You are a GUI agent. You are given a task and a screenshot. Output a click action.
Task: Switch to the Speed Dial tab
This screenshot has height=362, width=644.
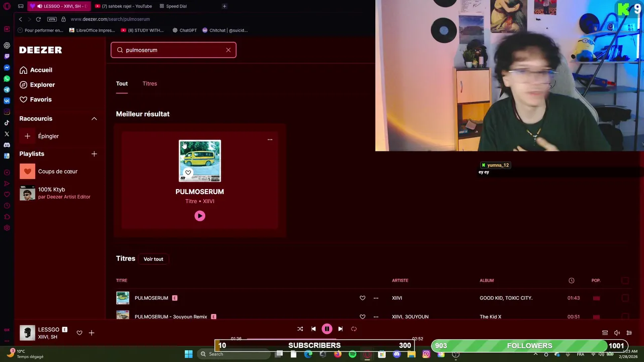point(173,6)
